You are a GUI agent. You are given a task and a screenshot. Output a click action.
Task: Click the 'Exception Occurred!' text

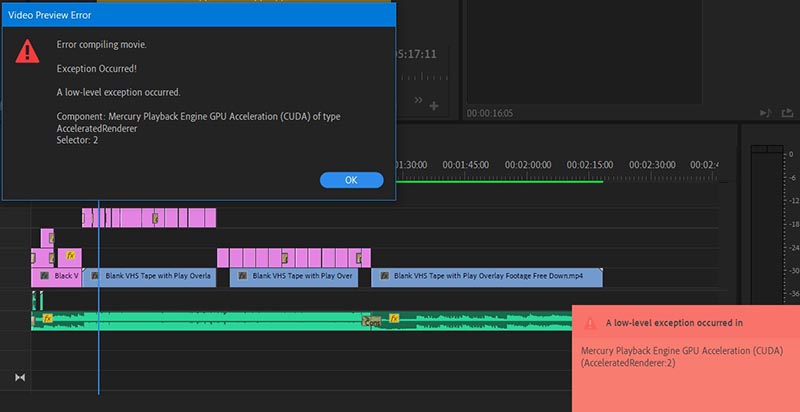pos(96,68)
